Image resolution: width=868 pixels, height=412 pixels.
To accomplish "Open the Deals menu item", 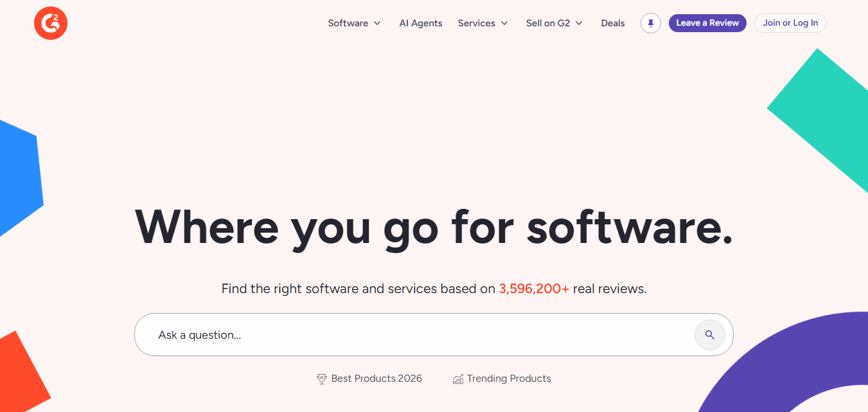I will point(613,23).
